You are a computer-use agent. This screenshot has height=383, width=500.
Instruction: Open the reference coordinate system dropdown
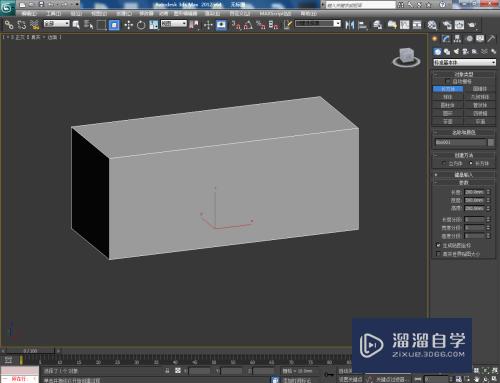pos(174,24)
